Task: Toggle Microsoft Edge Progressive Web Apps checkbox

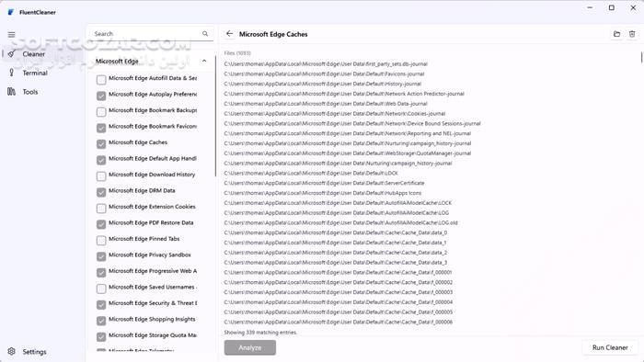Action: tap(101, 272)
